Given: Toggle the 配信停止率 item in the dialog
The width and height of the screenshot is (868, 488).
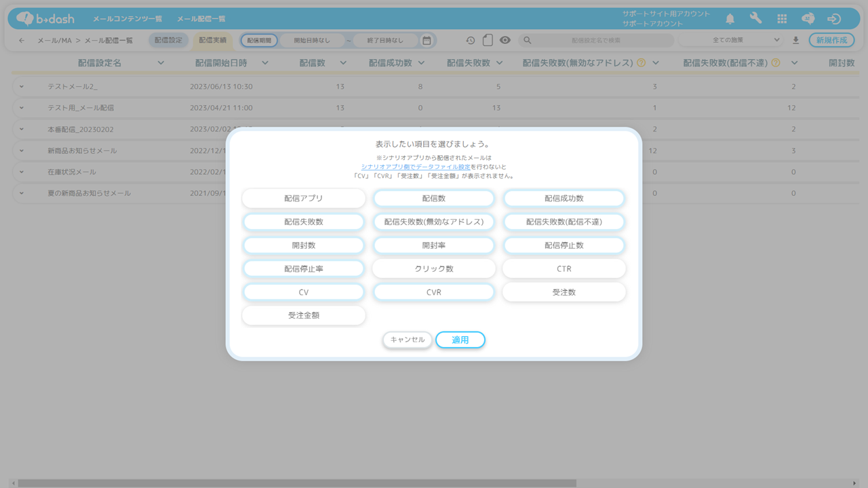Looking at the screenshot, I should (x=304, y=268).
